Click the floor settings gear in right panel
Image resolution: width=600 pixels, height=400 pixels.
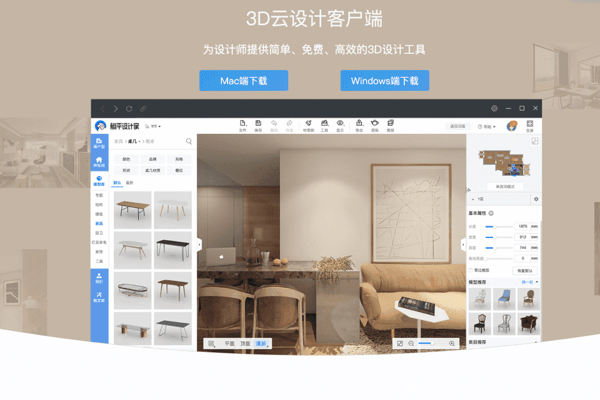[x=536, y=199]
